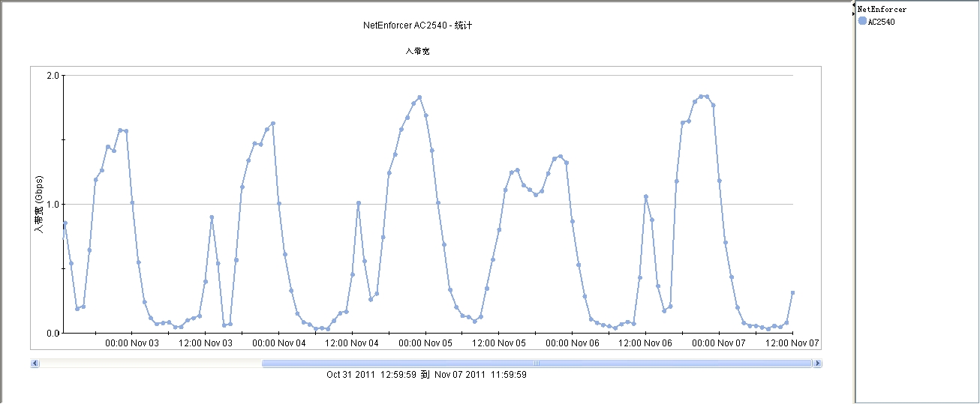
Task: Click the horizontal scrollbar thumb
Action: tap(536, 364)
